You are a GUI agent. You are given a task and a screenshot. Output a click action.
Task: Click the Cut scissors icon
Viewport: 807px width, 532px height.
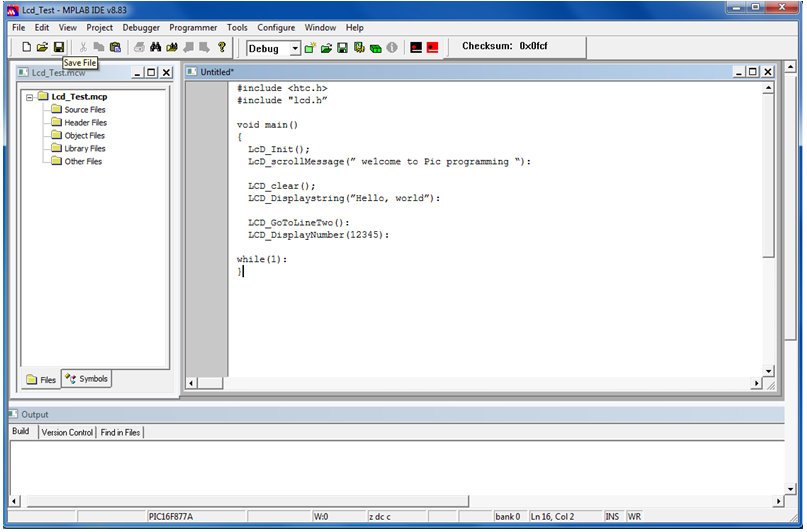click(x=83, y=47)
